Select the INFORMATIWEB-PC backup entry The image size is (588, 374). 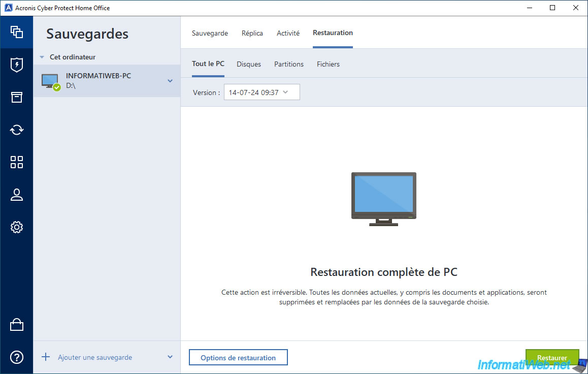(x=107, y=81)
